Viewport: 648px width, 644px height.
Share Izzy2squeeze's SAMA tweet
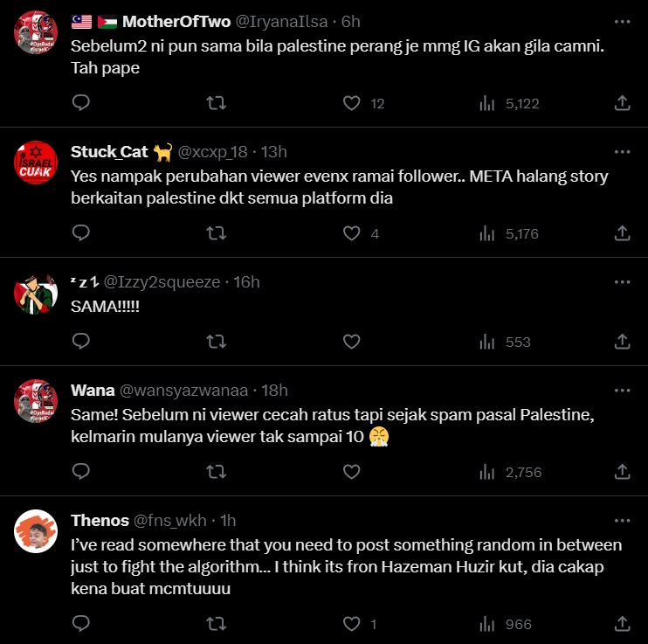tap(622, 342)
